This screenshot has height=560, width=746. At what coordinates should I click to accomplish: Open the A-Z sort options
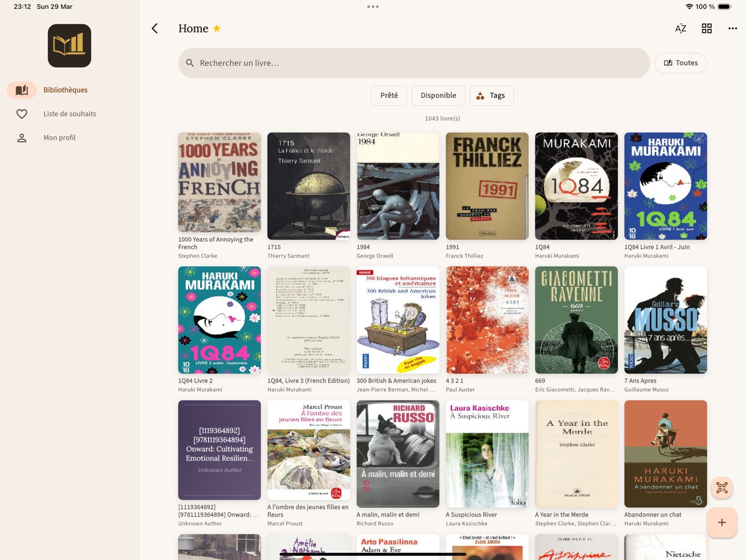pos(681,28)
